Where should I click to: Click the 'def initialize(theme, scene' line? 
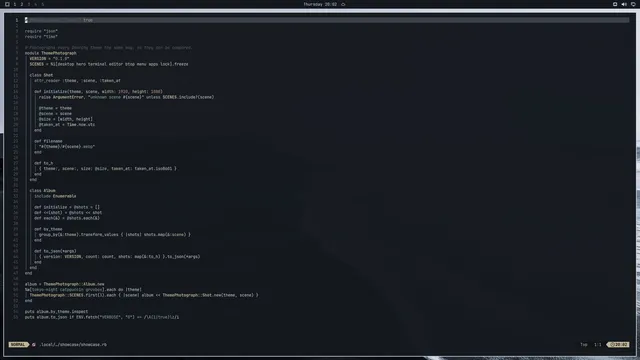98,92
